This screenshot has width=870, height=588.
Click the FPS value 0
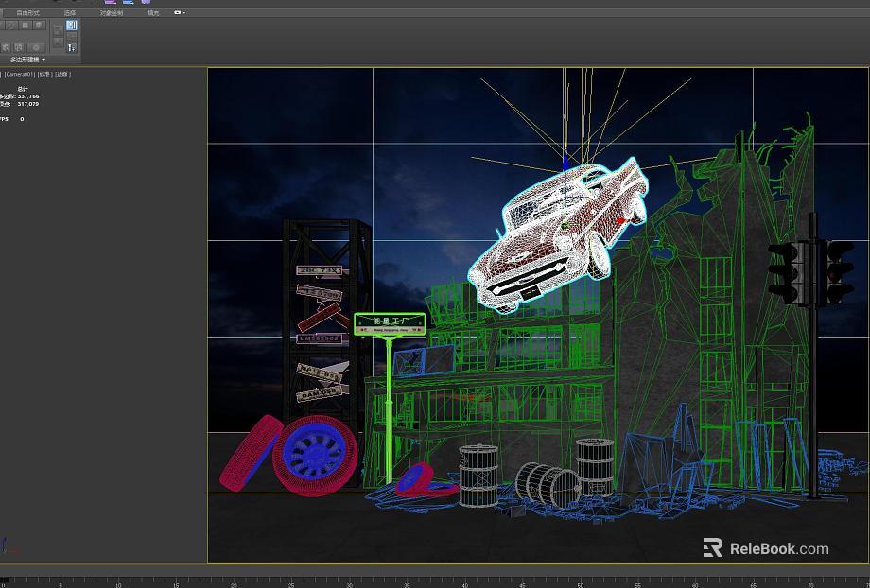22,119
